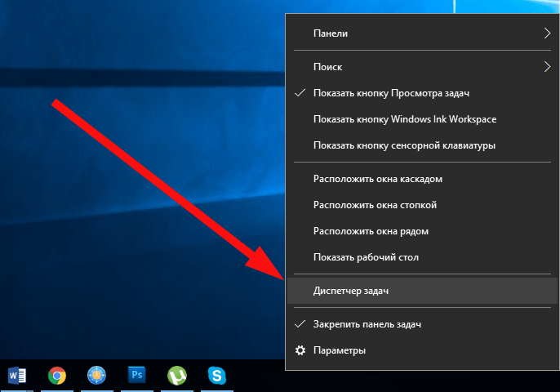Click the gear icon next to Параметры
Screen dimensions: 560x392
(x=300, y=350)
